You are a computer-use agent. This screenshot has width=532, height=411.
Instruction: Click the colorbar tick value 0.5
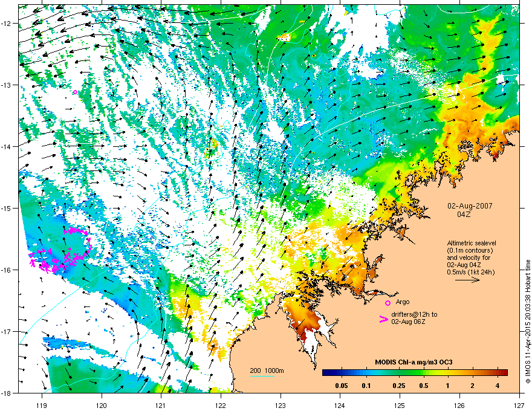pos(424,386)
